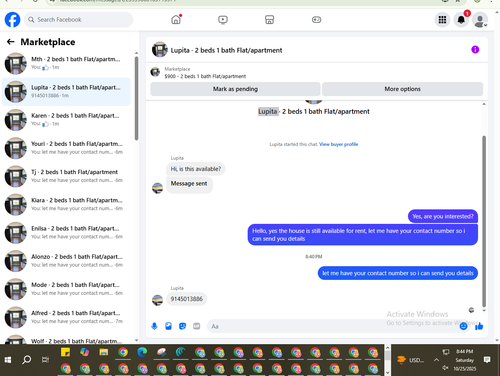Open the notifications bell
Viewport: 500px width, 376px height.
pyautogui.click(x=461, y=20)
